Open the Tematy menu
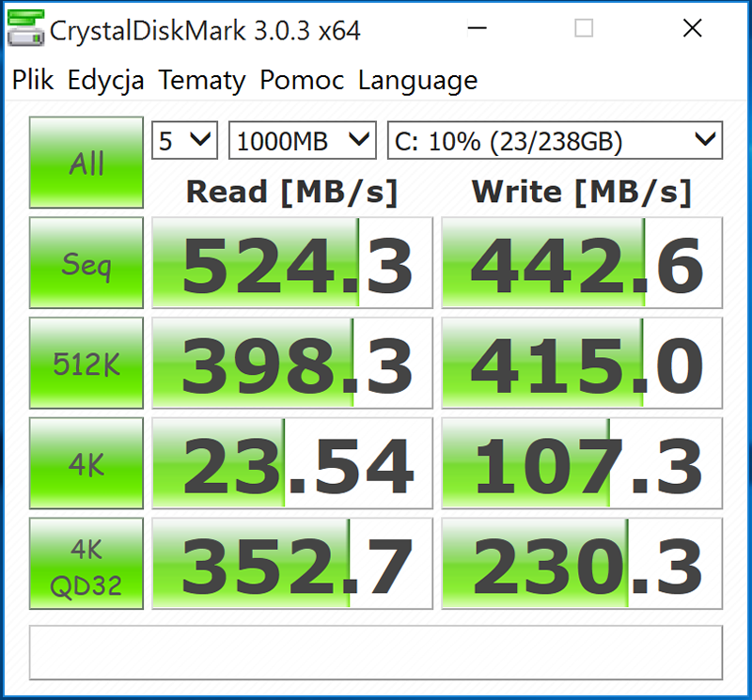This screenshot has width=752, height=700. coord(202,80)
